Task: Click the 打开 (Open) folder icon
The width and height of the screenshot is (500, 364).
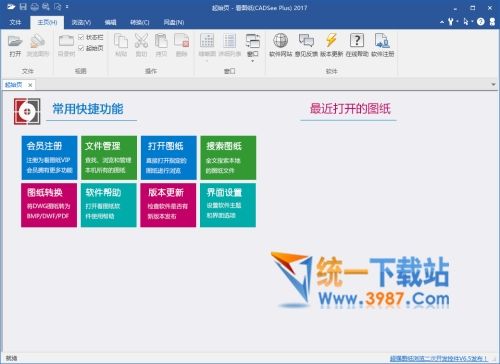Action: pos(15,41)
